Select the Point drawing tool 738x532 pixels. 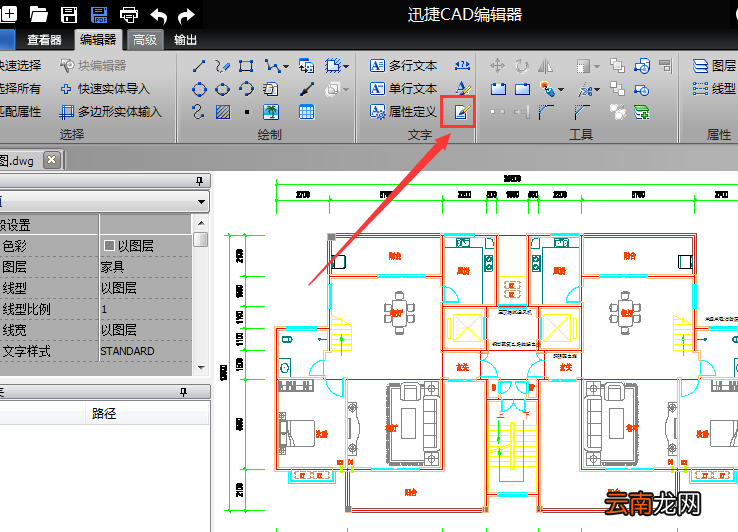click(x=247, y=112)
